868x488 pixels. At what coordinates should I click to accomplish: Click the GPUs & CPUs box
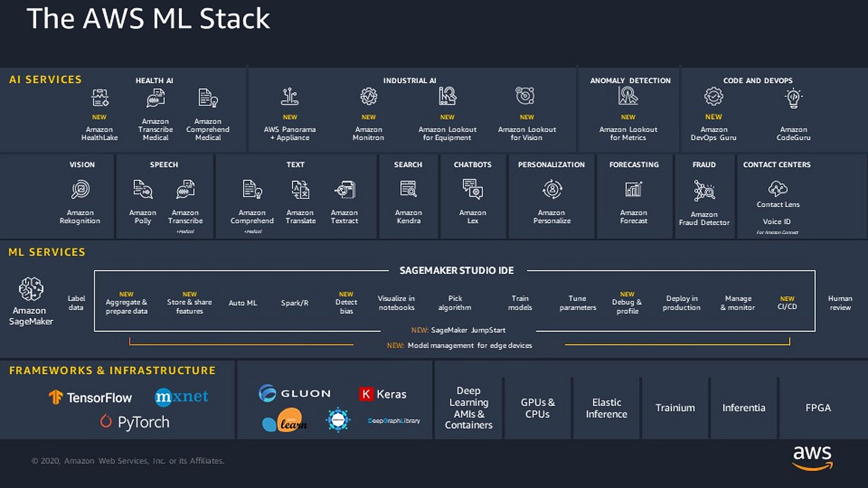[538, 408]
